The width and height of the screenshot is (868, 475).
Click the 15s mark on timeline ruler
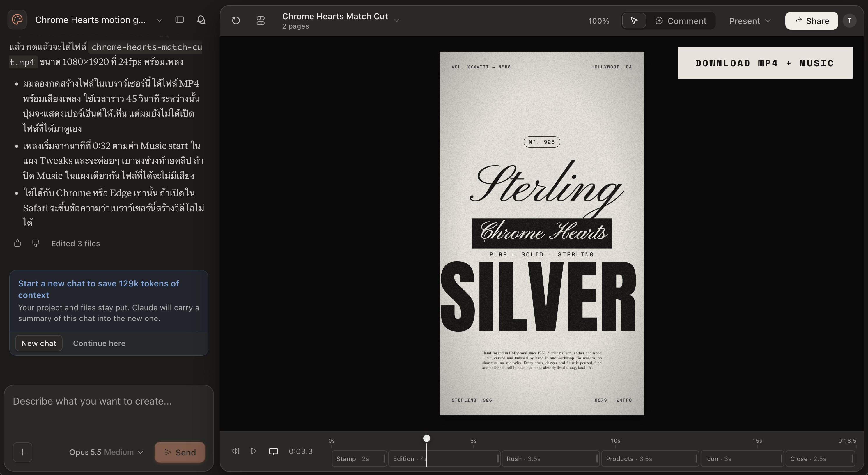757,441
